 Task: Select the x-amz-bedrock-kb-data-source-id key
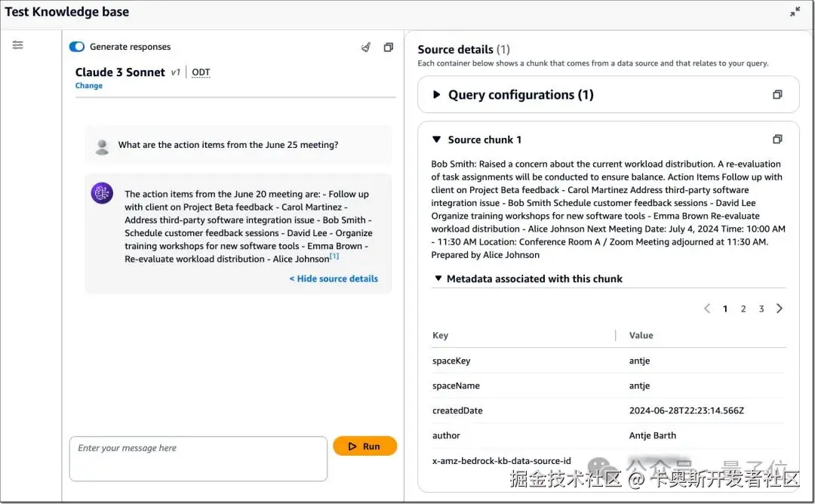click(502, 461)
